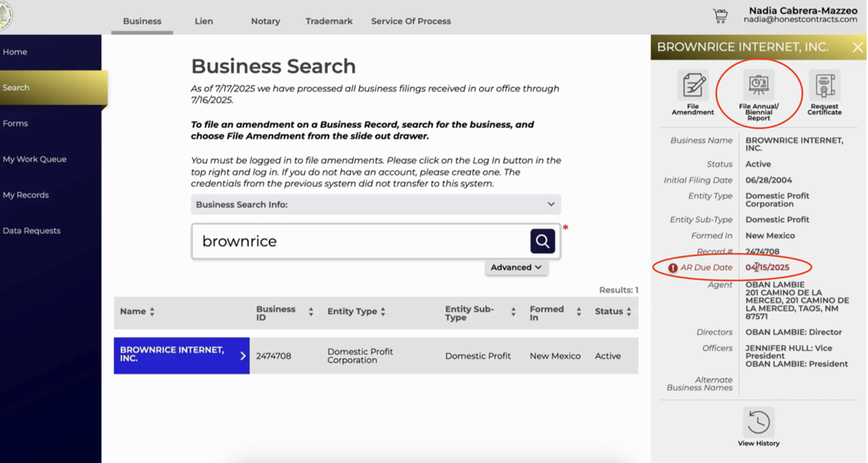Select the Service Of Process tab
The width and height of the screenshot is (868, 463).
[x=410, y=21]
